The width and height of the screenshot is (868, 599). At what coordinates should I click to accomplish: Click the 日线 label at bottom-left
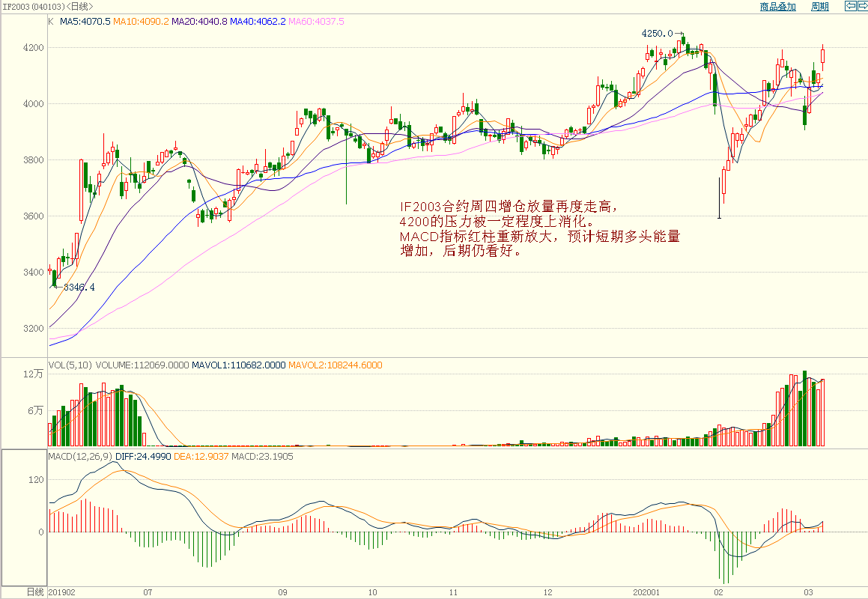click(35, 592)
